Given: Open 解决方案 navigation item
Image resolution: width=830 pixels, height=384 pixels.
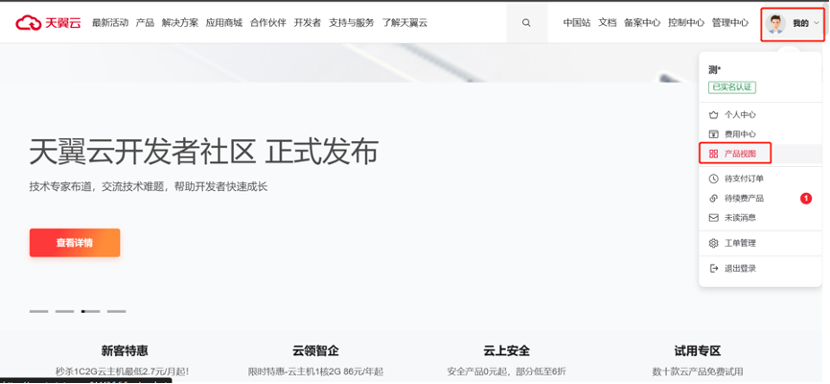Looking at the screenshot, I should click(180, 23).
